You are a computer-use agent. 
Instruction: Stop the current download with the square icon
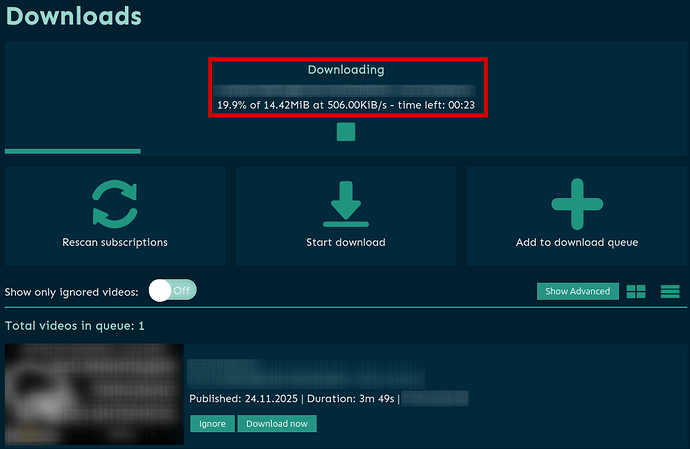click(346, 132)
